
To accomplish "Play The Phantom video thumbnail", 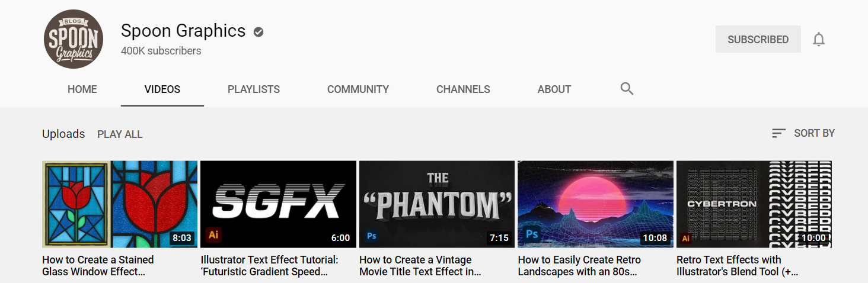I will [437, 204].
